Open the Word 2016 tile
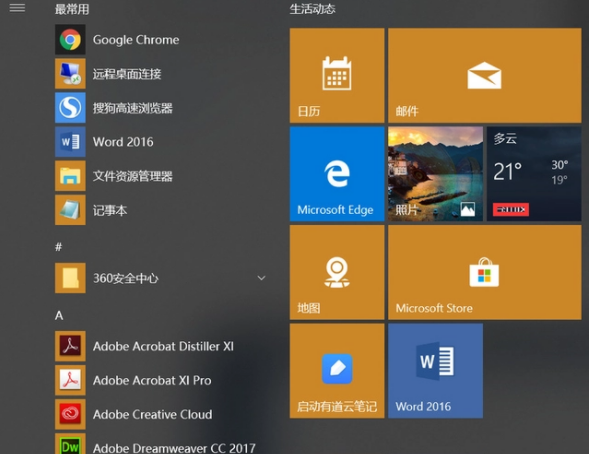 (435, 371)
